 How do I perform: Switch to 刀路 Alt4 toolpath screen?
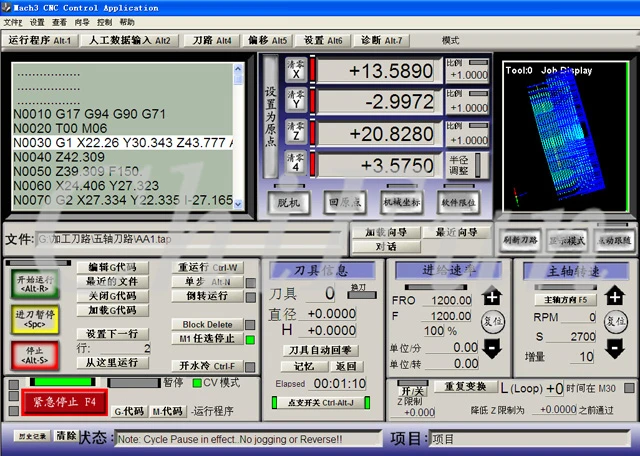[211, 40]
